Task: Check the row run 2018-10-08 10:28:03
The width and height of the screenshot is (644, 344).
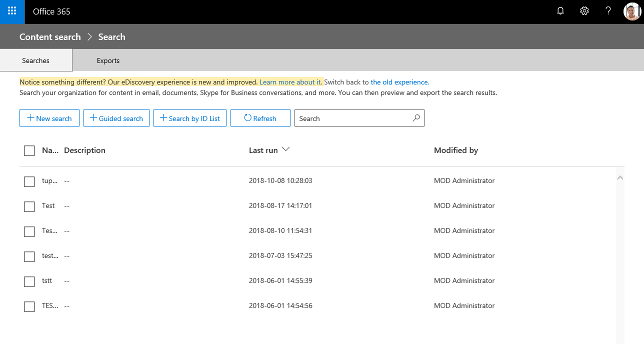Action: [29, 181]
